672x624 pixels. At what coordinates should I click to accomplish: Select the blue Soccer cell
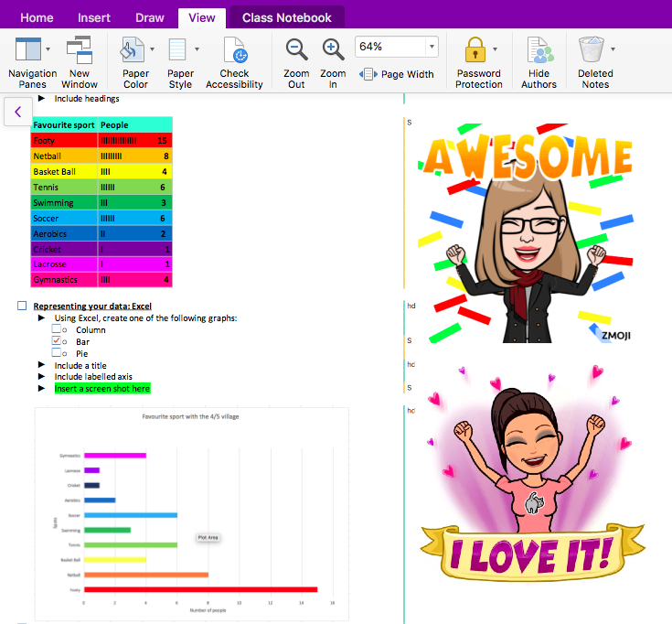pyautogui.click(x=64, y=219)
